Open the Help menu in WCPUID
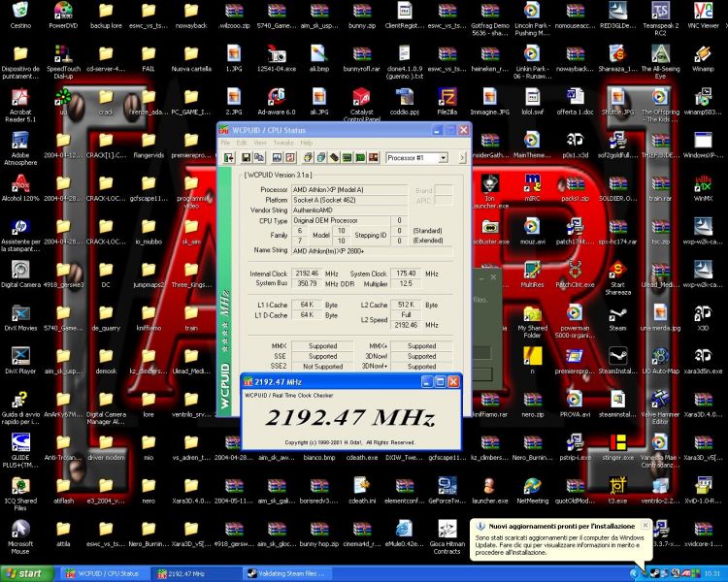Viewport: 728px width, 582px height. click(307, 143)
